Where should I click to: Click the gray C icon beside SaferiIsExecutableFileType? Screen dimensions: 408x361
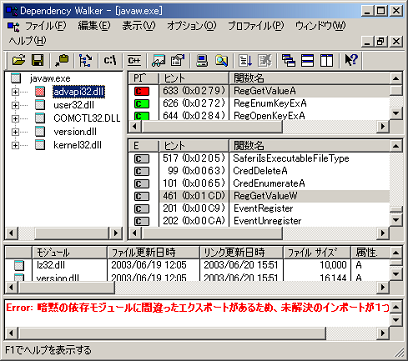click(x=142, y=159)
